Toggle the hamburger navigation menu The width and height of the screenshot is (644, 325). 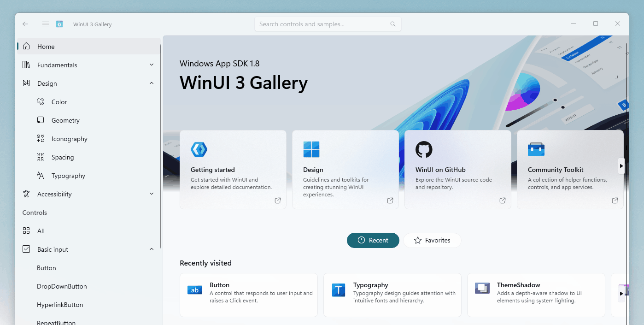tap(46, 24)
